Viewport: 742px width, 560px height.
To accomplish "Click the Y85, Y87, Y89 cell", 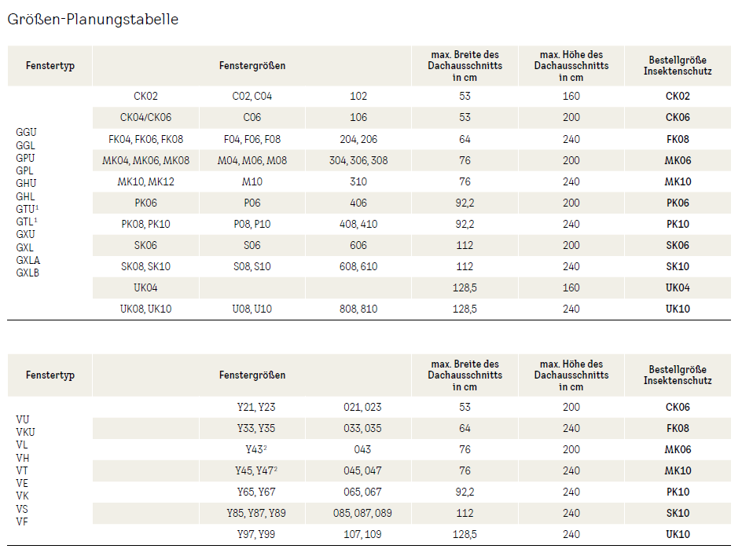I will tap(256, 513).
